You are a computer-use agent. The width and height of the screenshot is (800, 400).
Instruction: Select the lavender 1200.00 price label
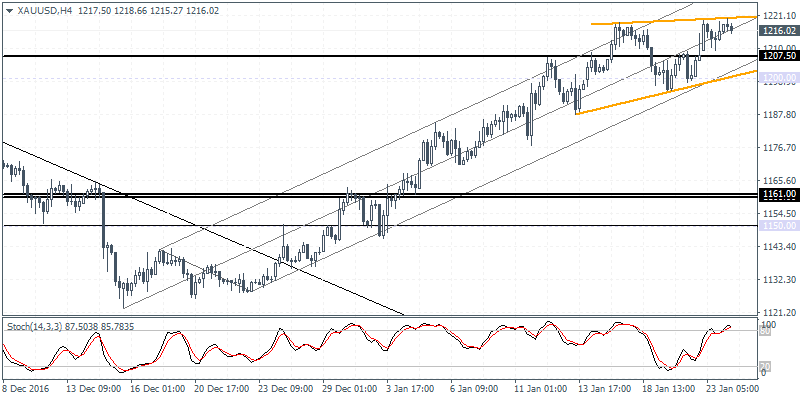[x=779, y=77]
